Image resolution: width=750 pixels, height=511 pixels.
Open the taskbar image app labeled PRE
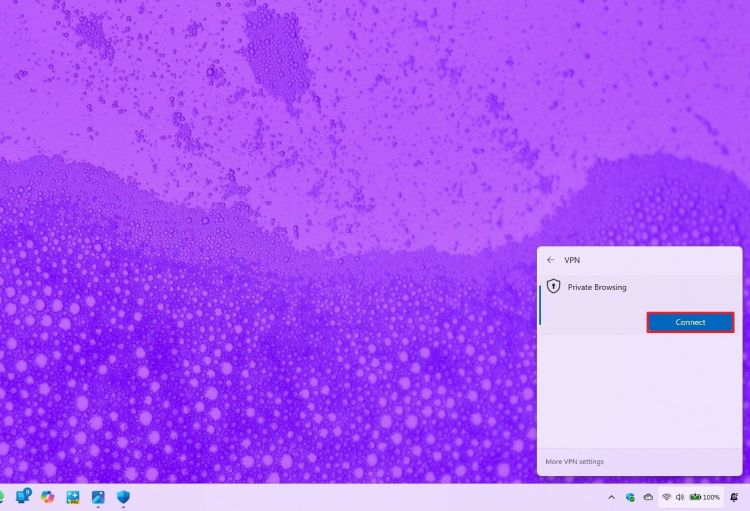73,497
